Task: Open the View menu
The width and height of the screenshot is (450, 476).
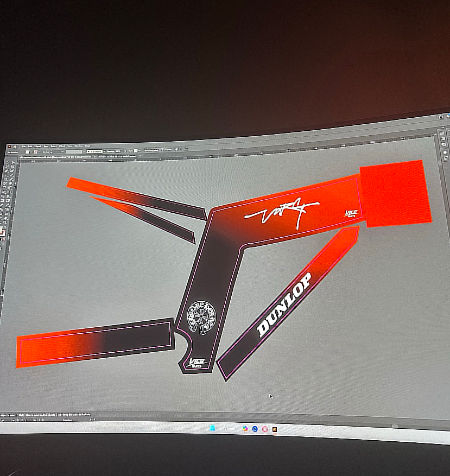Action: [70, 146]
